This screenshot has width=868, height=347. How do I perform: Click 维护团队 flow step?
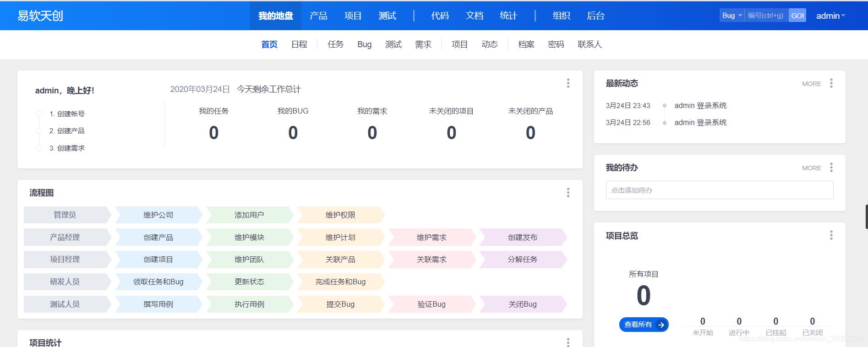(x=250, y=259)
